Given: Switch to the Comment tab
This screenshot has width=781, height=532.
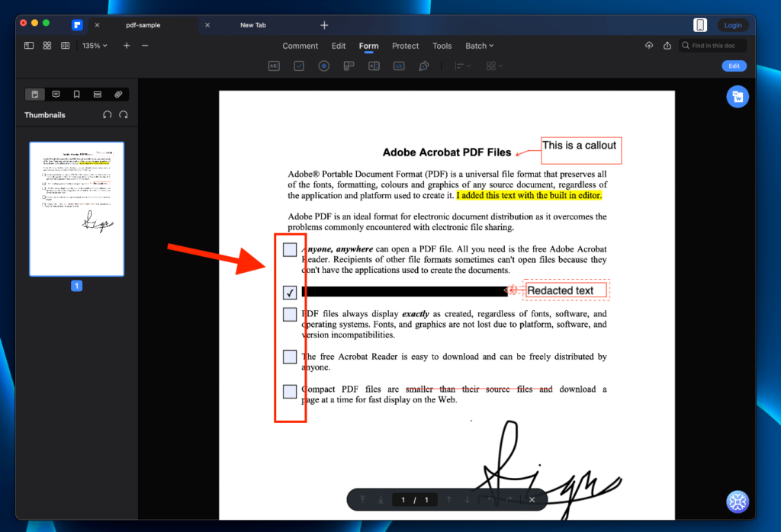Looking at the screenshot, I should point(300,46).
